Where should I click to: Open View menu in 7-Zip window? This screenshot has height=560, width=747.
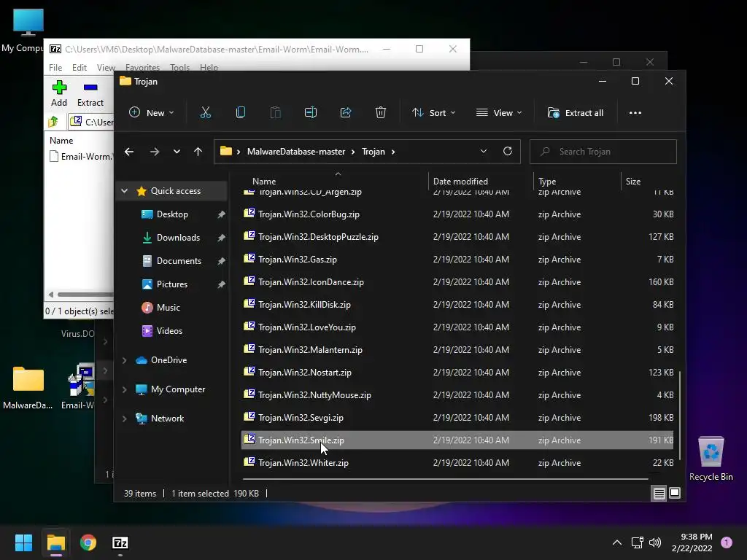(106, 68)
